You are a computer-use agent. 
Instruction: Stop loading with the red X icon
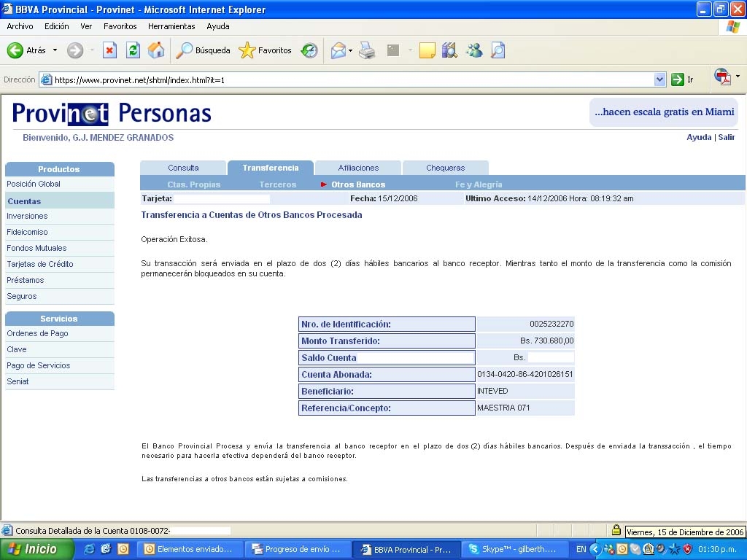click(109, 50)
